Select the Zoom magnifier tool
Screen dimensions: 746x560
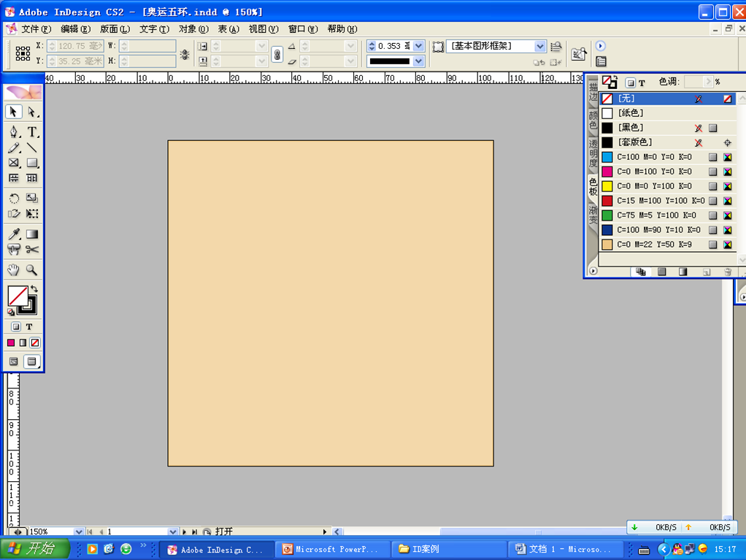point(32,270)
